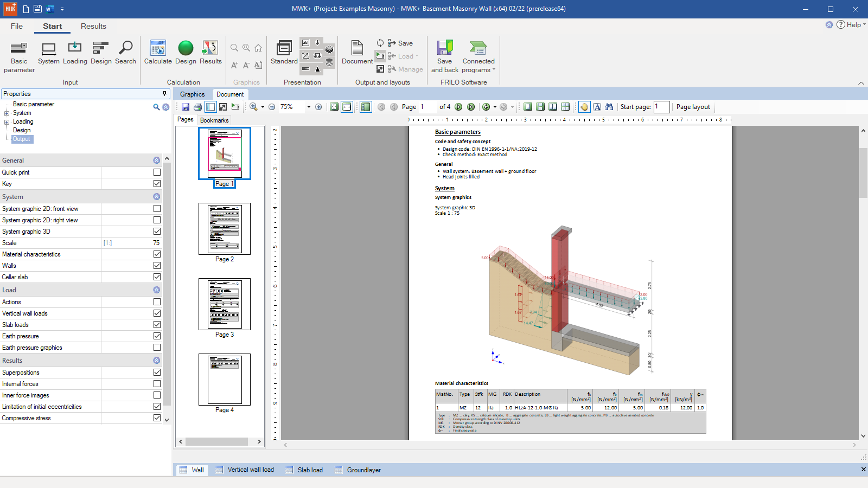Enable System graphic 2D: front view

coord(157,209)
